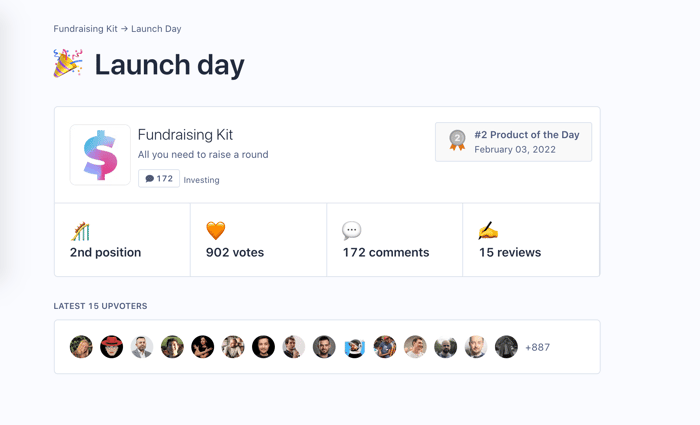This screenshot has width=700, height=425.
Task: Click the Fundraising Kit breadcrumb link
Action: [x=85, y=29]
